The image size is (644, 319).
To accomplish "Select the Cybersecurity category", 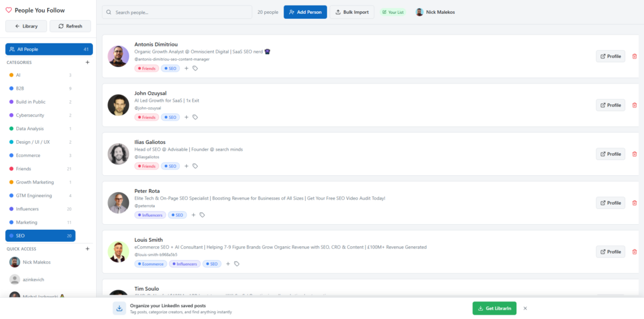I will pos(30,115).
